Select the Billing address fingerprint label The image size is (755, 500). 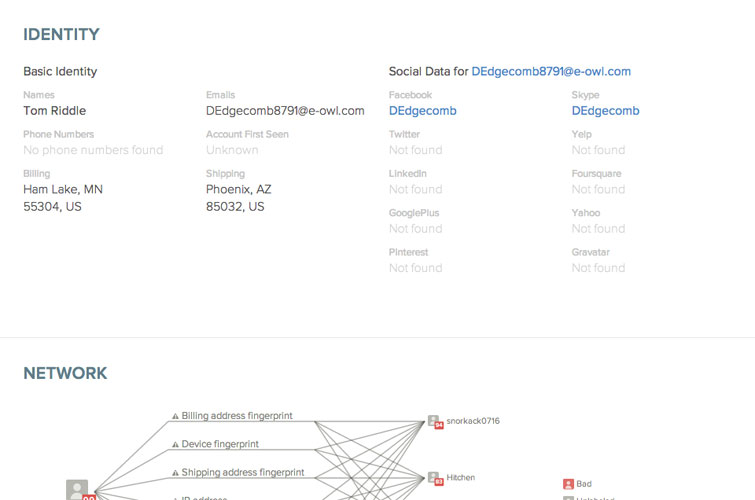(x=237, y=416)
